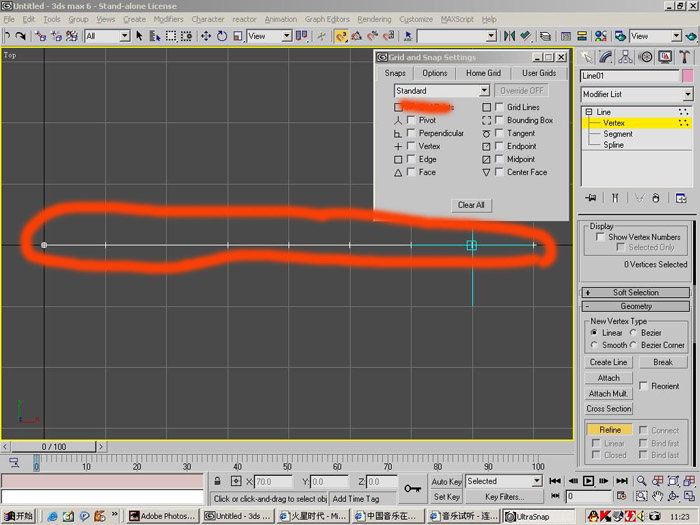Click the pink object color swatch
The image size is (700, 525).
point(688,76)
